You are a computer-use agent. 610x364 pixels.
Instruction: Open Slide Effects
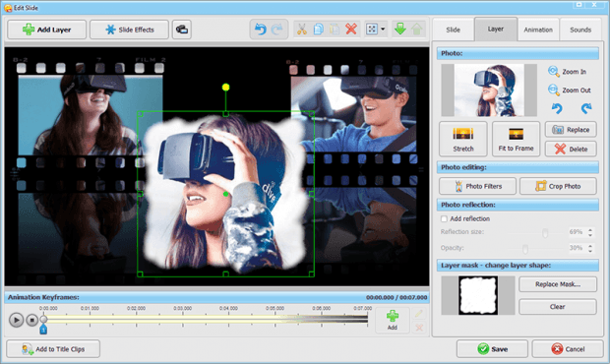point(129,30)
